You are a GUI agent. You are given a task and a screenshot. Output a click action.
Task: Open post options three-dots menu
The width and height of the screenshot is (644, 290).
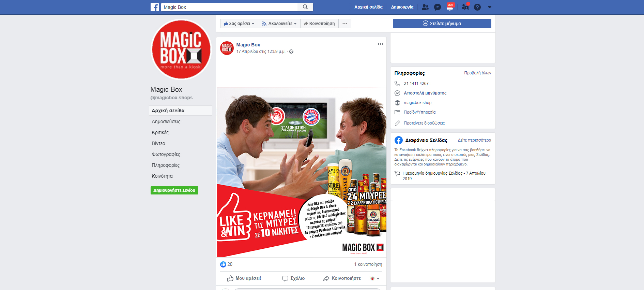pyautogui.click(x=380, y=44)
